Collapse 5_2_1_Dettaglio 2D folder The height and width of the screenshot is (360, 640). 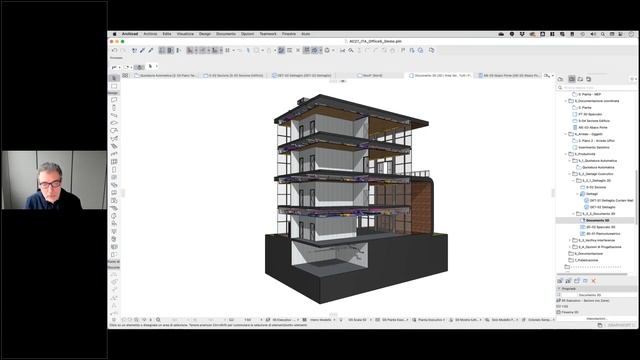(573, 181)
